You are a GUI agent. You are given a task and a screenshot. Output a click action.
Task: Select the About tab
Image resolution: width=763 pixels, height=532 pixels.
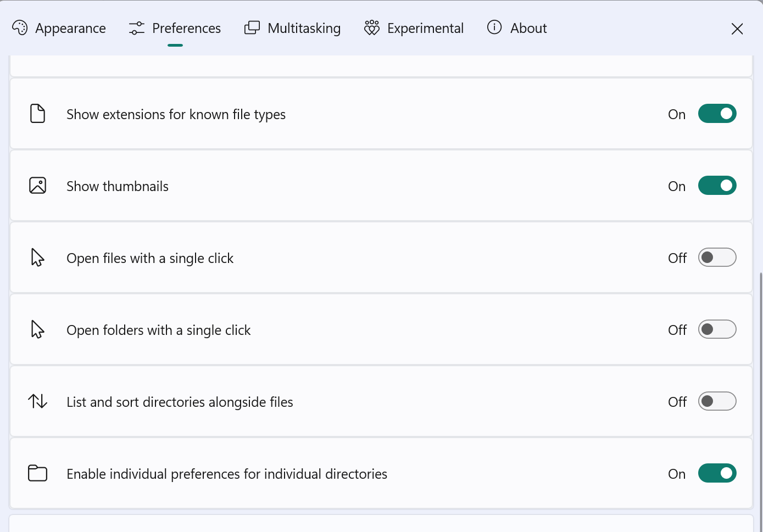point(516,27)
